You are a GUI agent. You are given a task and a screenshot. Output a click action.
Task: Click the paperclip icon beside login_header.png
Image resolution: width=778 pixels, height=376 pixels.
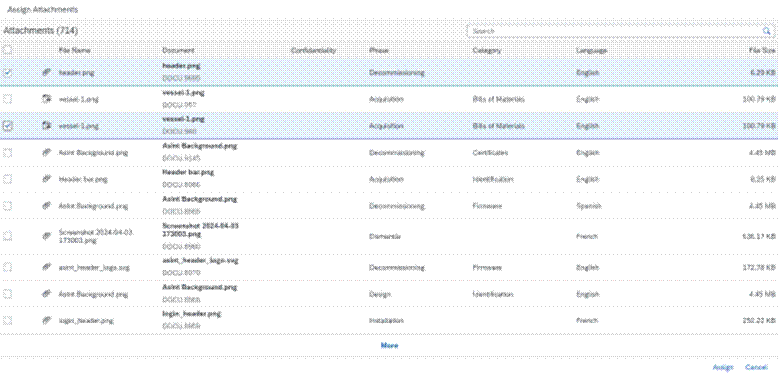point(47,320)
